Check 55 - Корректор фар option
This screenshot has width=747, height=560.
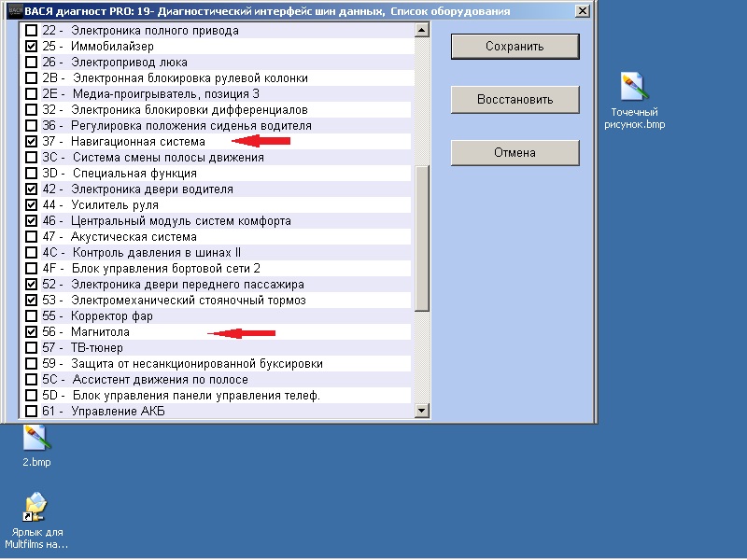tap(33, 316)
